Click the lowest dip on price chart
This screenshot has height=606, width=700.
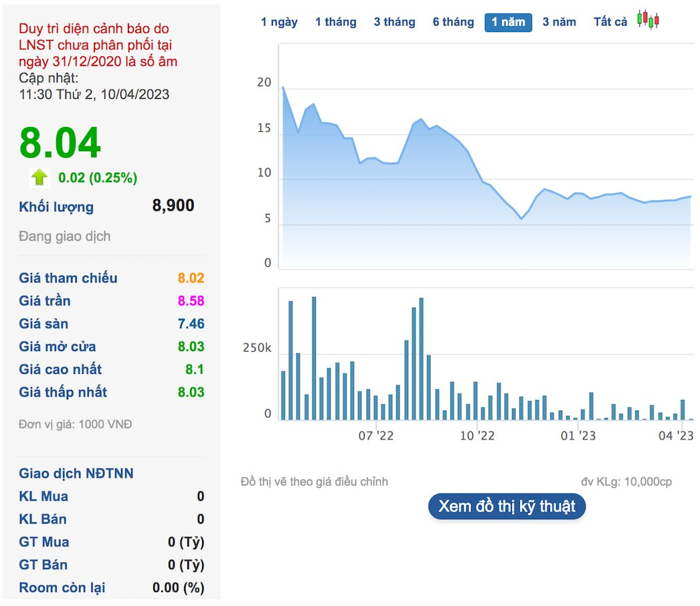click(521, 219)
